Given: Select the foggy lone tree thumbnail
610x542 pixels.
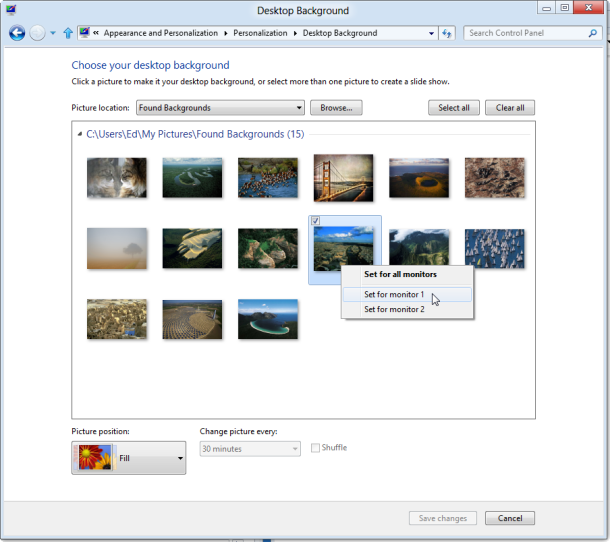Looking at the screenshot, I should (117, 248).
